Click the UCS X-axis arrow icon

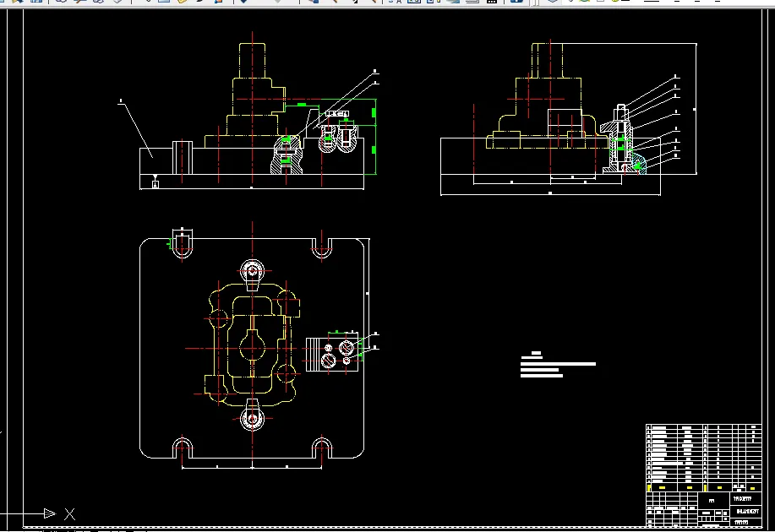[x=50, y=513]
